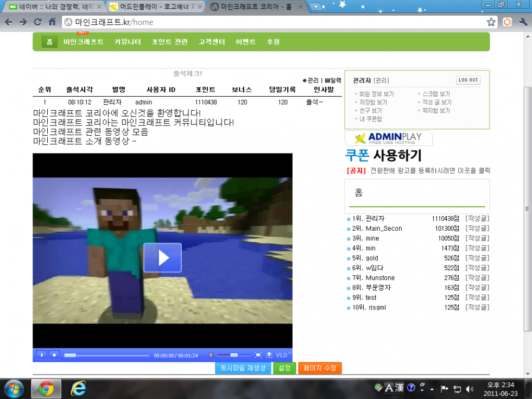This screenshot has height=399, width=532.
Task: Click the 공지 전광판 advertisement notice
Action: [419, 170]
